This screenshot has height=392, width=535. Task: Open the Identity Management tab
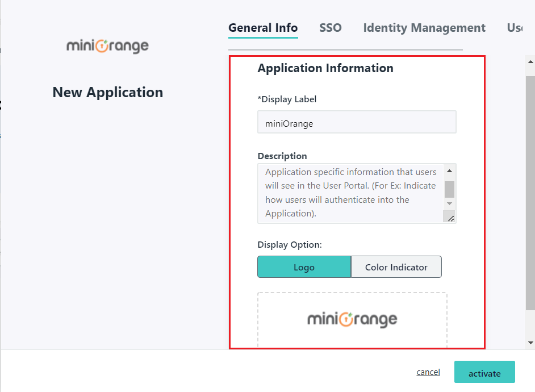[424, 28]
